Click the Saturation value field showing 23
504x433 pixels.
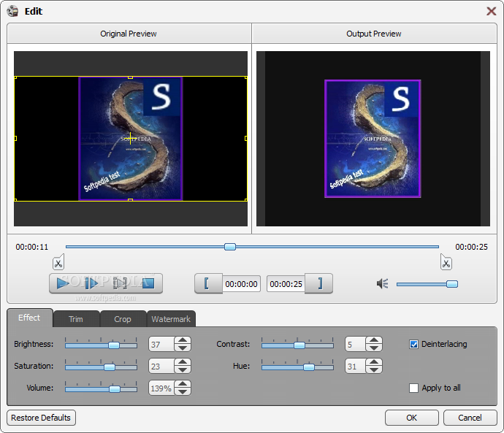pos(161,366)
